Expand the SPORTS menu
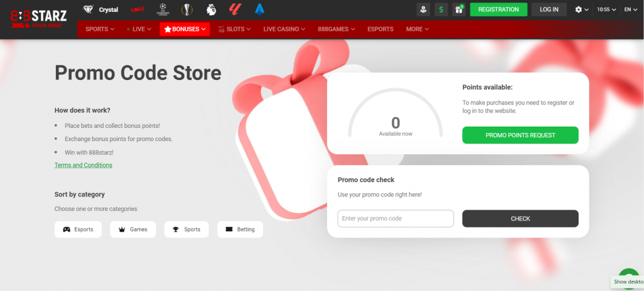Screen dimensions: 644x291 click(100, 29)
